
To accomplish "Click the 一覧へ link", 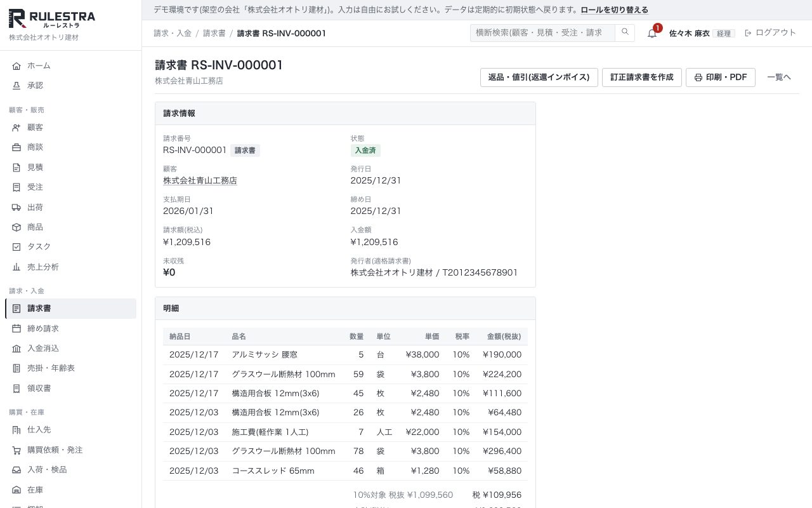I will click(x=779, y=77).
